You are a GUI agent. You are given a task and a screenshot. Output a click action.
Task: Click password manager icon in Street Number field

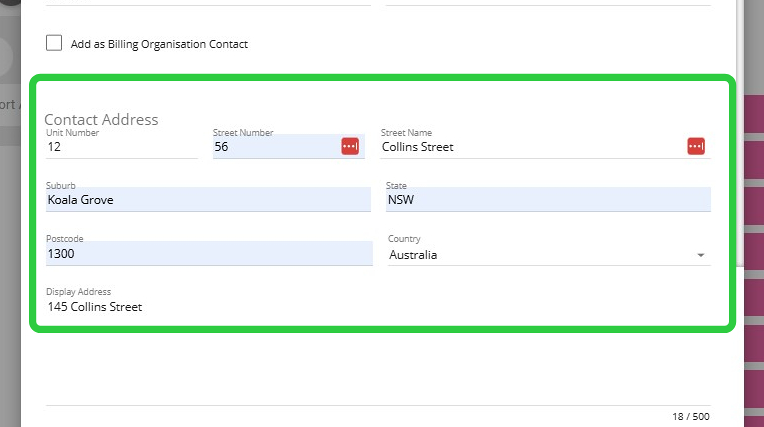click(350, 146)
